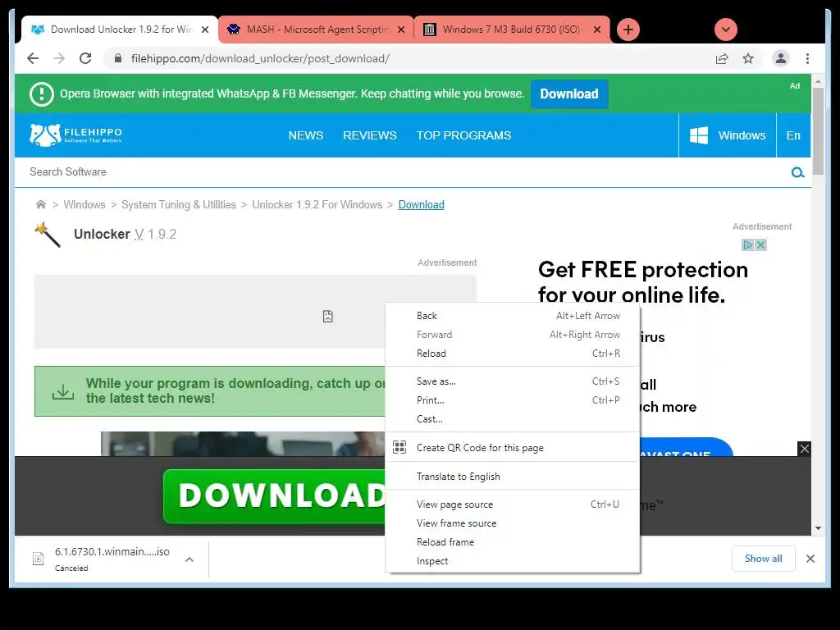This screenshot has width=840, height=630.
Task: Open the REVIEWS navigation link
Action: 370,135
